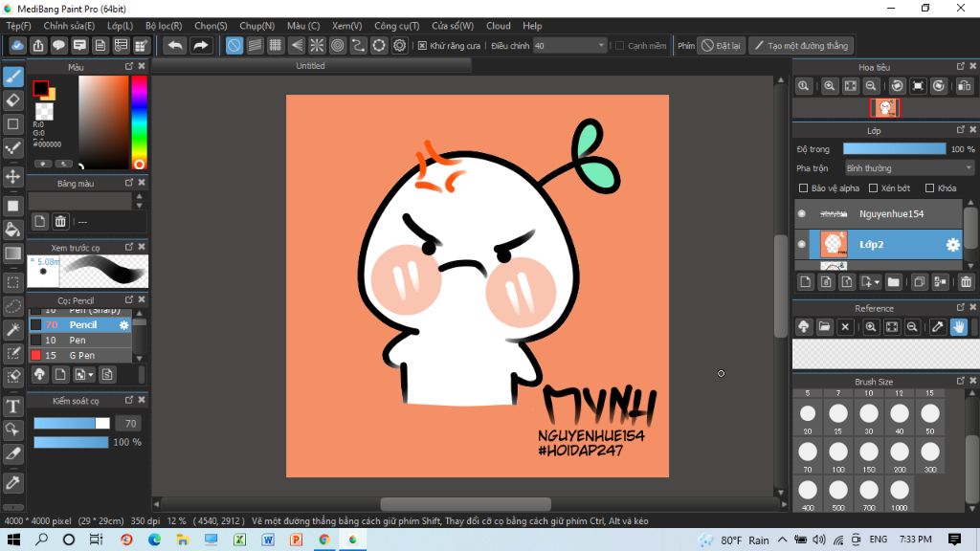Open the Lớp(L) menu
The width and height of the screenshot is (980, 551).
pos(120,26)
